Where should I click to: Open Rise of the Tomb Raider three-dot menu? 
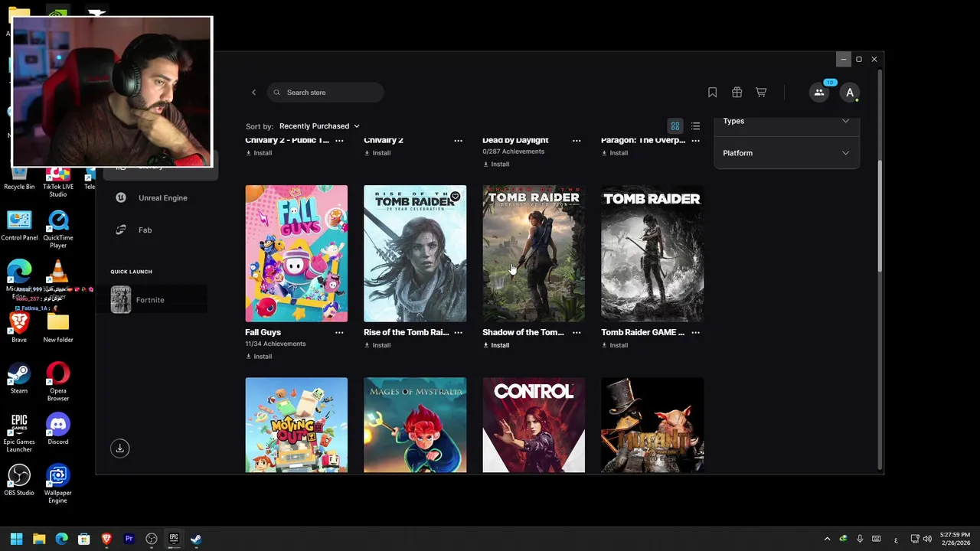(458, 333)
